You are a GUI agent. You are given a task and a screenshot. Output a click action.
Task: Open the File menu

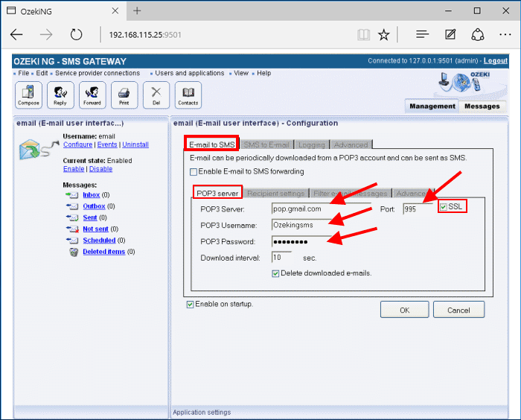pos(23,73)
